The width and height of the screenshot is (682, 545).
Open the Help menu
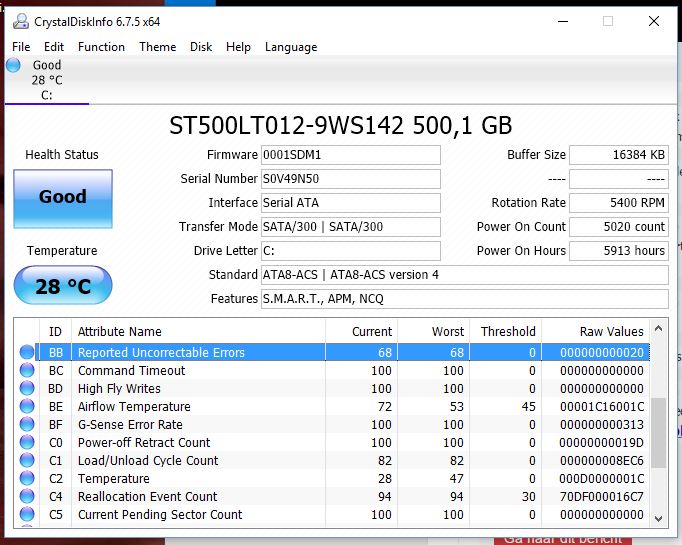tap(238, 47)
